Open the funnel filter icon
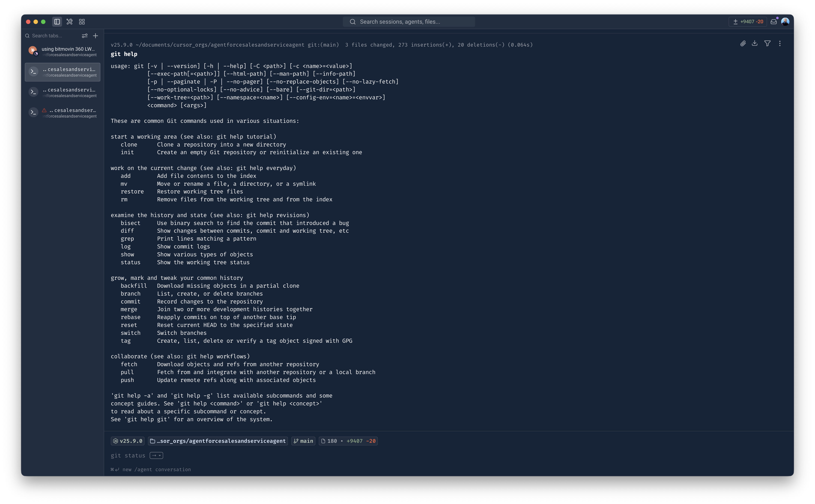Image resolution: width=815 pixels, height=504 pixels. [x=767, y=43]
